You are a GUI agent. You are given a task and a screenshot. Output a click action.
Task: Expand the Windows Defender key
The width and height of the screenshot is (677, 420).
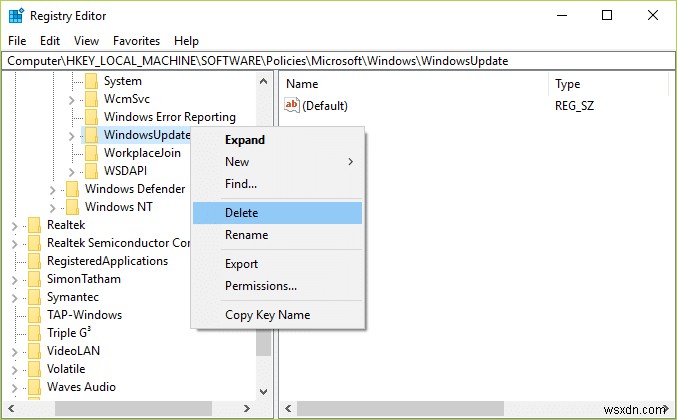(x=52, y=189)
